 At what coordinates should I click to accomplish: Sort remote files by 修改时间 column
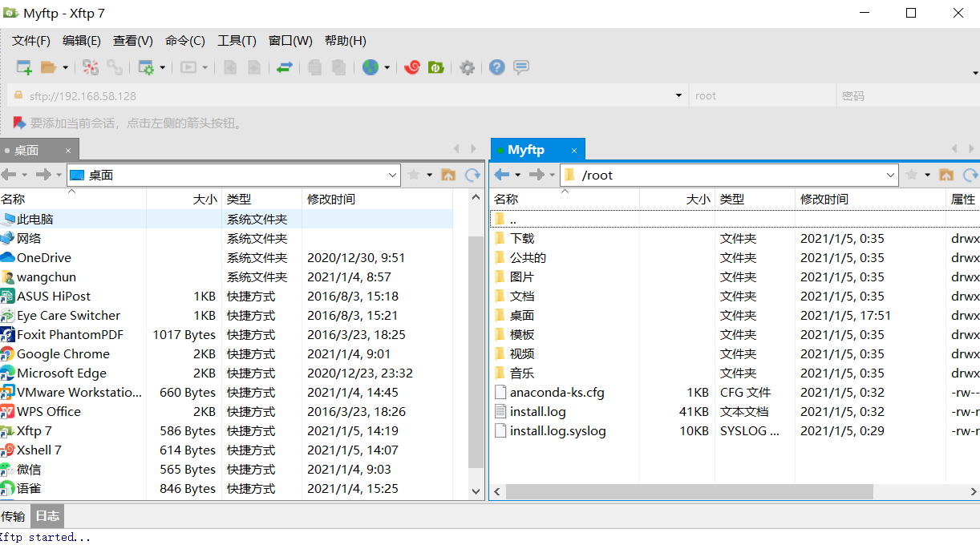871,199
